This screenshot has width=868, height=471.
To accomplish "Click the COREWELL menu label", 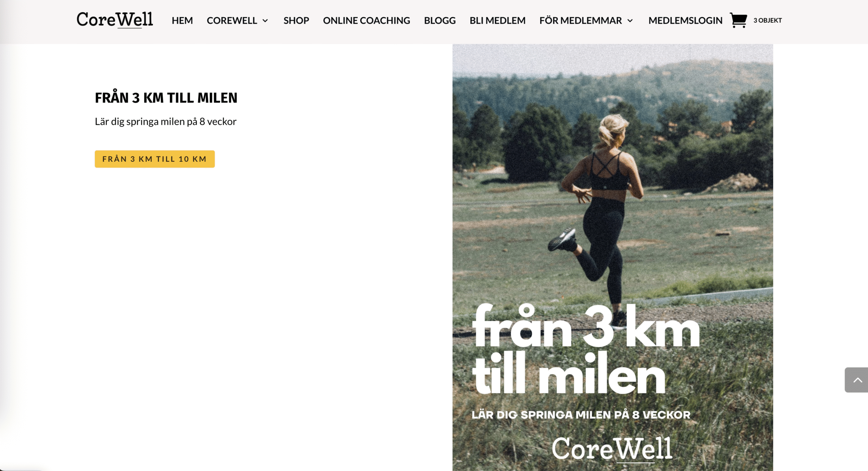I will click(232, 20).
